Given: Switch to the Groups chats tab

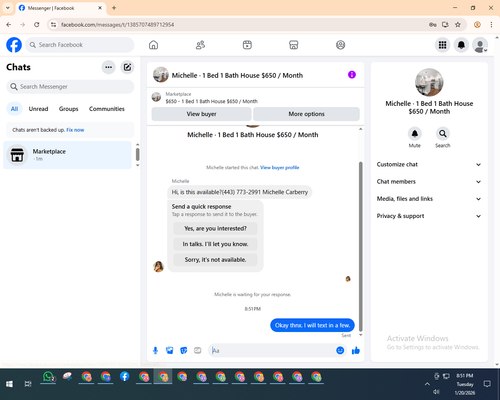Looking at the screenshot, I should tap(68, 109).
